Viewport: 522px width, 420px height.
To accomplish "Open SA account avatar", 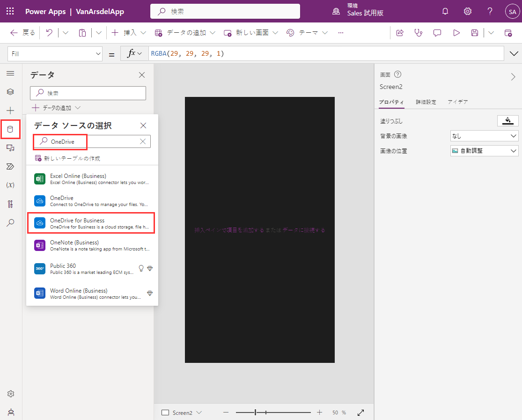I will point(512,11).
